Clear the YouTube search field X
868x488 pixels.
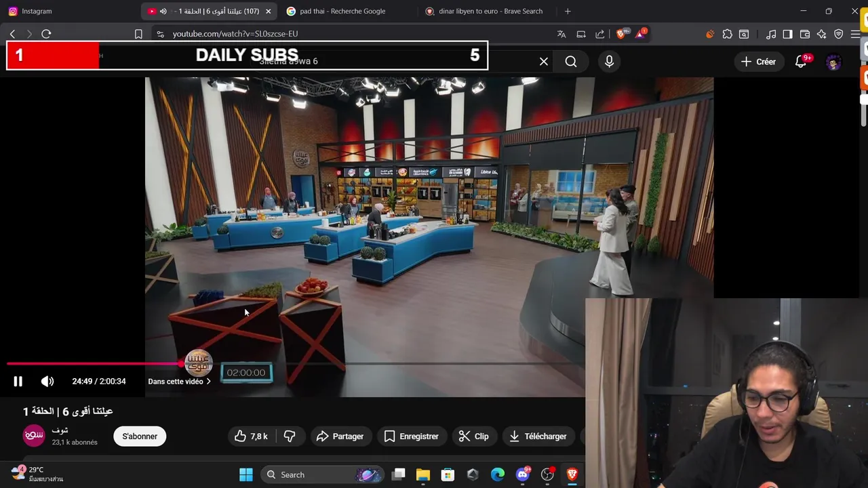tap(544, 62)
